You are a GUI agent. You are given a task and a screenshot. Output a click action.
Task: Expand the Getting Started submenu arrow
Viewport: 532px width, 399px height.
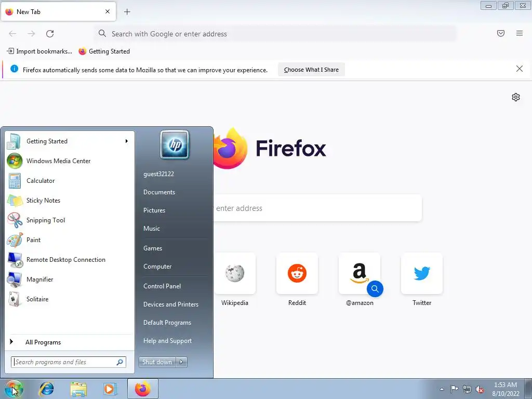pyautogui.click(x=127, y=141)
